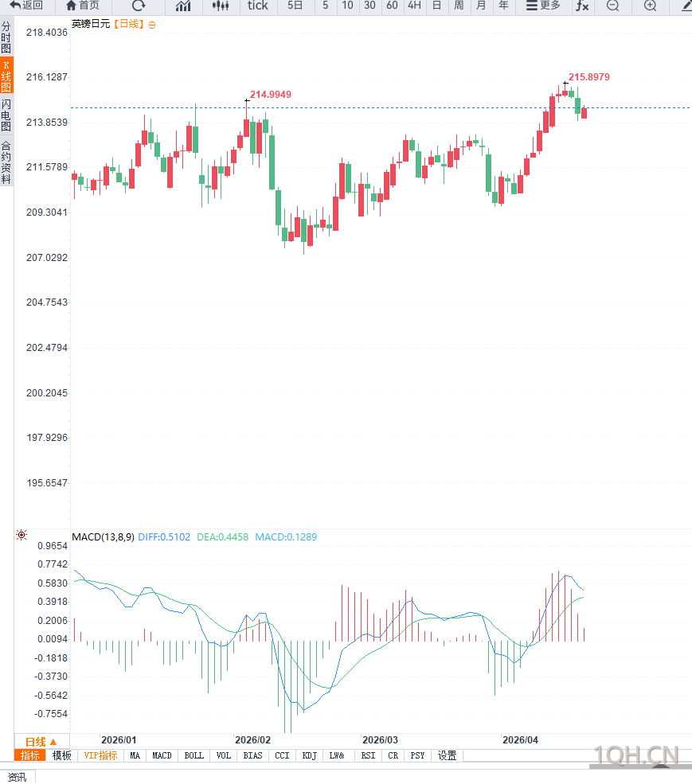This screenshot has height=784, width=692.
Task: Open the K线图 side tab
Action: (x=6, y=76)
